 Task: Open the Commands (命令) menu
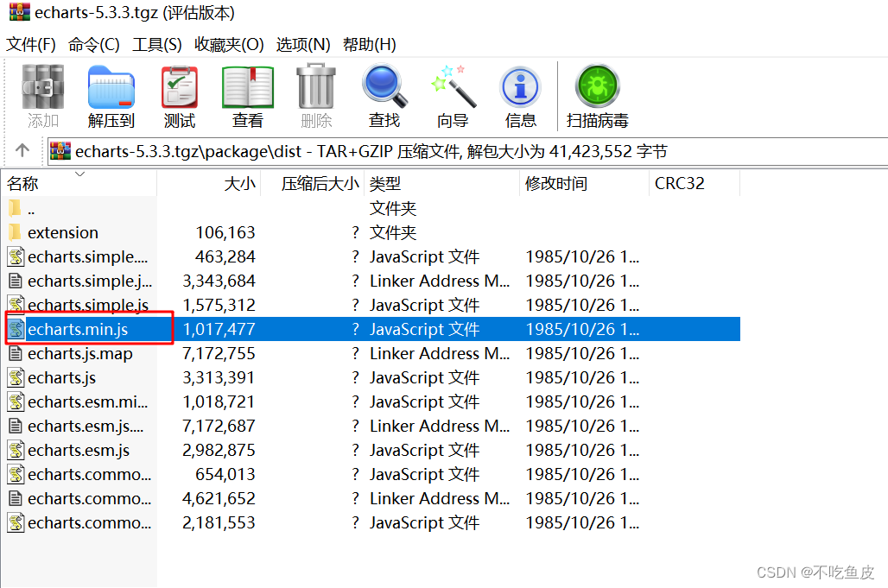[x=93, y=44]
